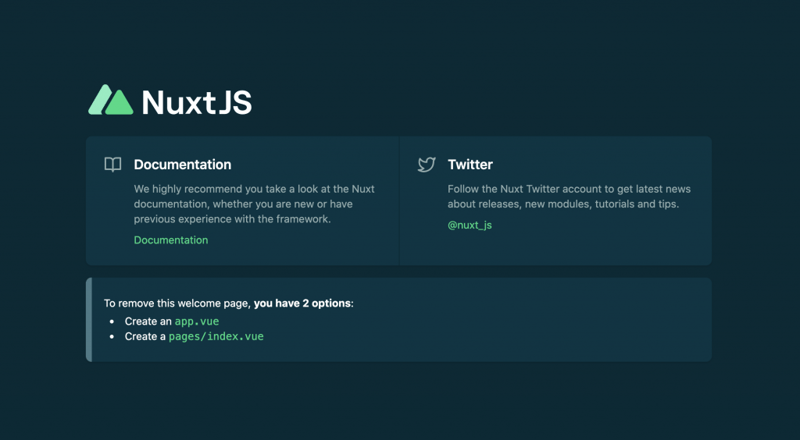
Task: Click the pages/index.vue code snippet
Action: pos(216,337)
